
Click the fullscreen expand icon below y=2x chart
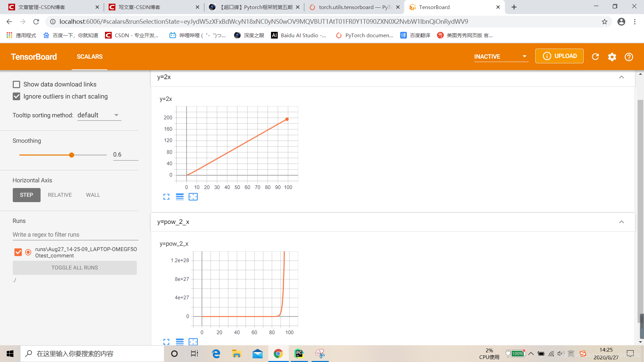pyautogui.click(x=166, y=197)
